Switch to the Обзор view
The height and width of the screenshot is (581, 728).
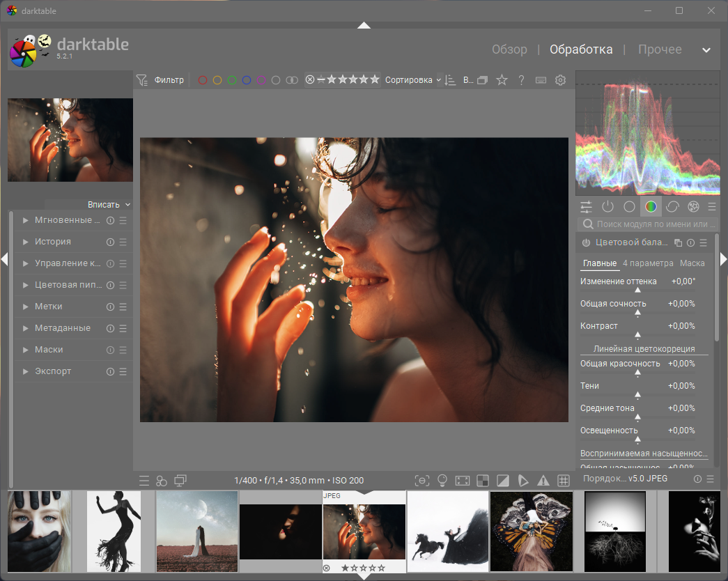(509, 49)
